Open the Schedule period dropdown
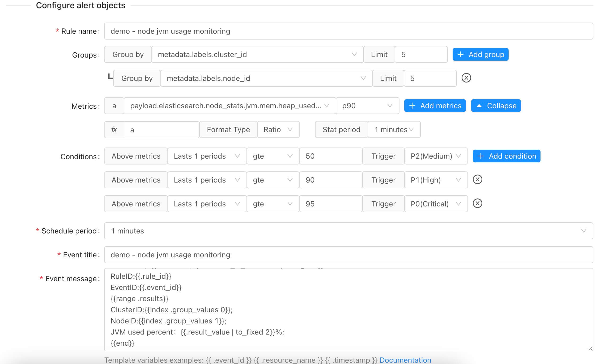The width and height of the screenshot is (604, 364). click(348, 231)
